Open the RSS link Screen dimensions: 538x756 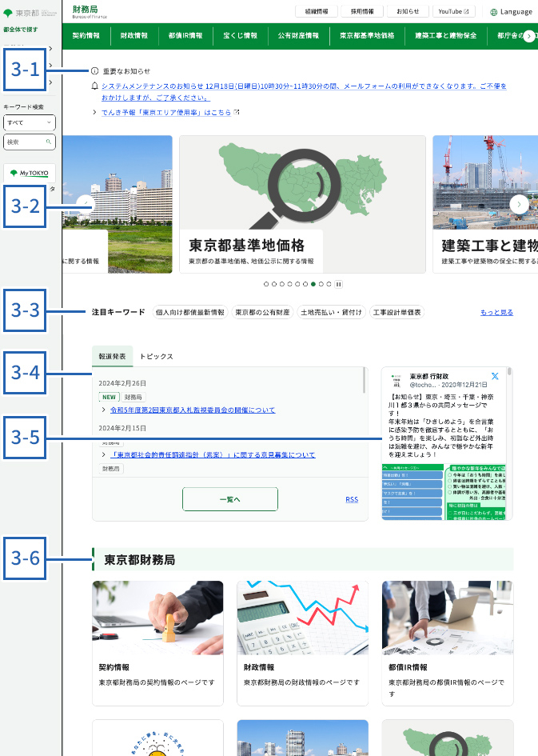coord(352,499)
